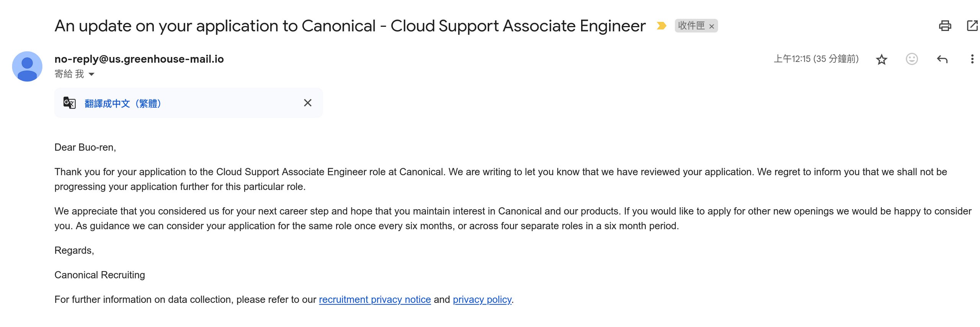Reply to this email
This screenshot has width=980, height=327.
(942, 59)
